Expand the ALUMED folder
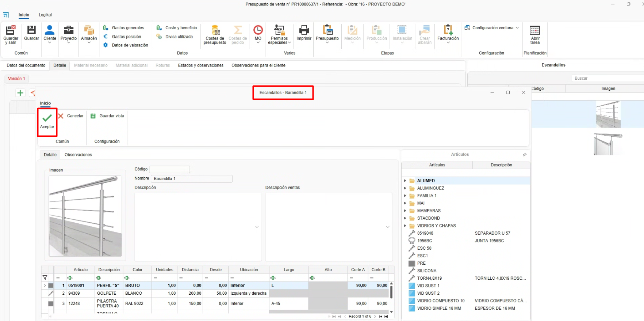 click(405, 181)
